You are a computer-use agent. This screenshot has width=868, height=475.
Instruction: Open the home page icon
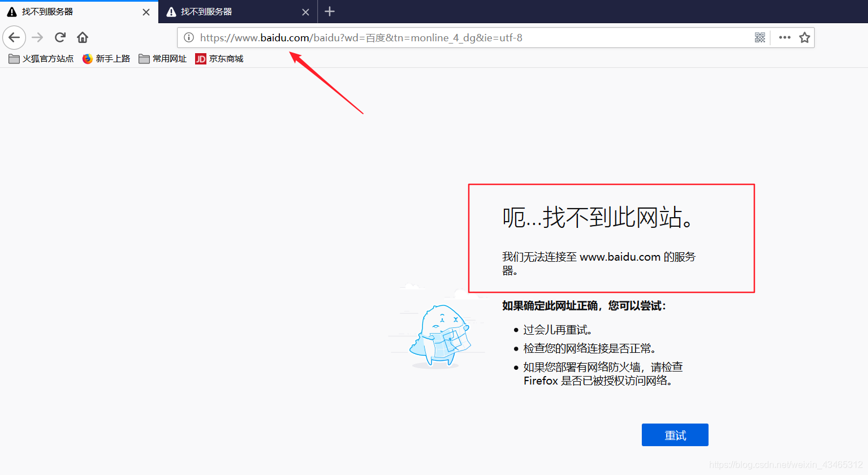[x=83, y=38]
